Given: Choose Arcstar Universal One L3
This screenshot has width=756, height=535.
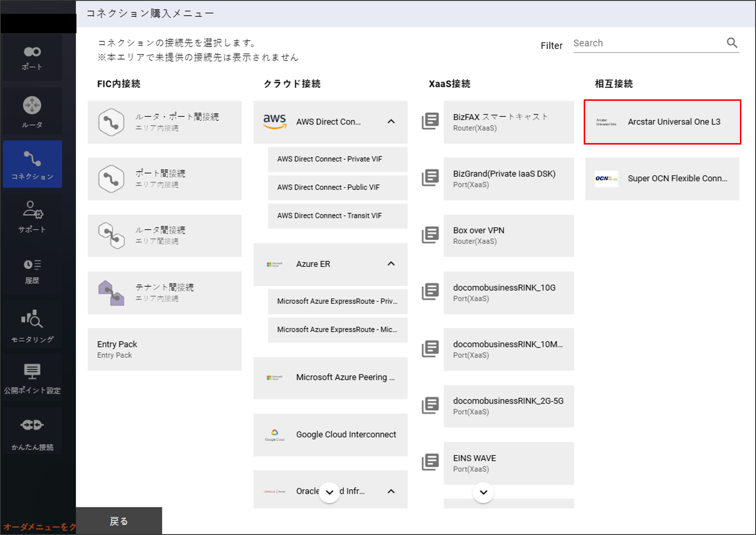Looking at the screenshot, I should (x=662, y=122).
